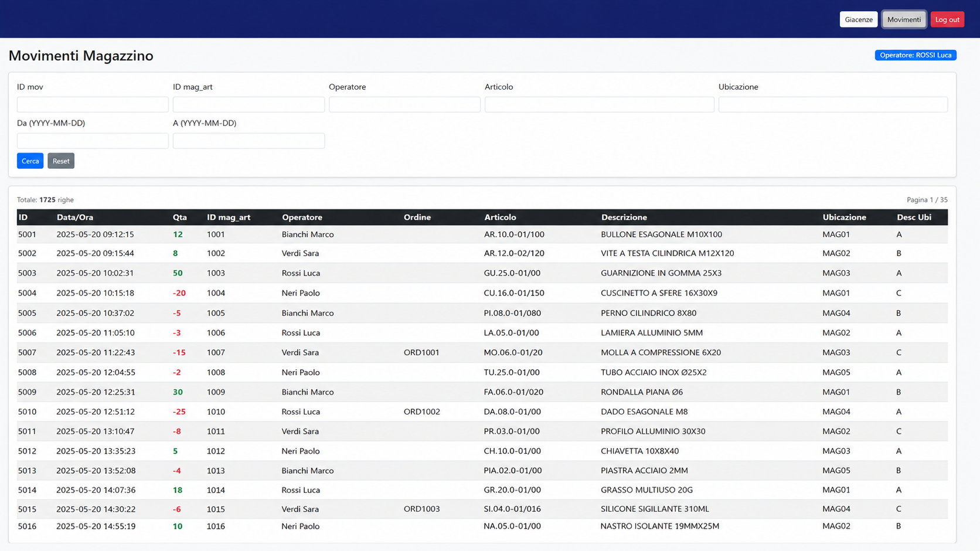Click LAMIERA ALLUMINIO 5MM description
980x551 pixels.
click(651, 332)
